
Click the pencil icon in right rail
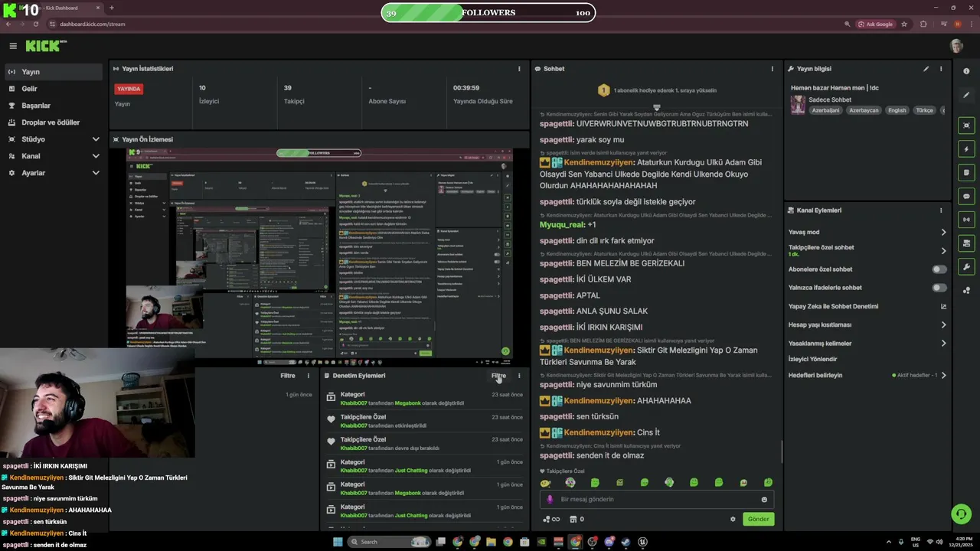tap(966, 95)
